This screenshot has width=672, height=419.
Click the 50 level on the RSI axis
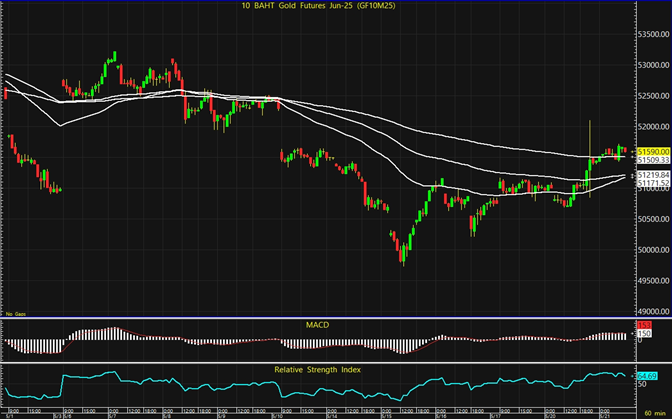[x=642, y=383]
